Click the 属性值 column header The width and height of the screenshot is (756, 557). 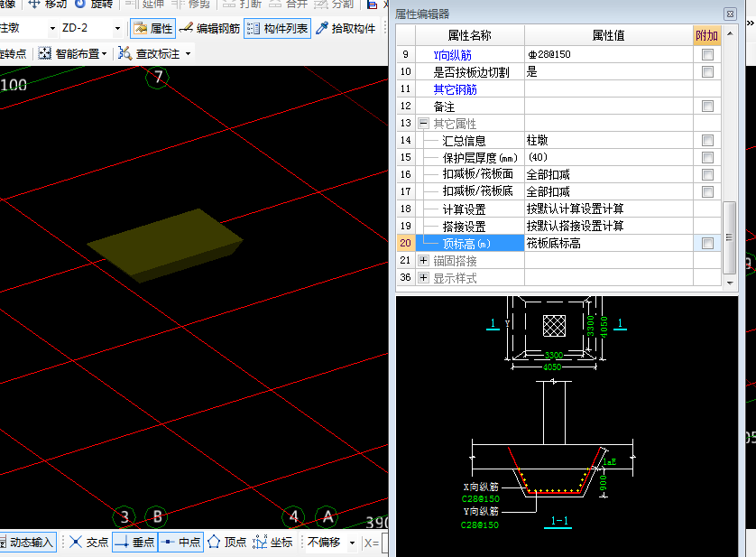[x=608, y=35]
